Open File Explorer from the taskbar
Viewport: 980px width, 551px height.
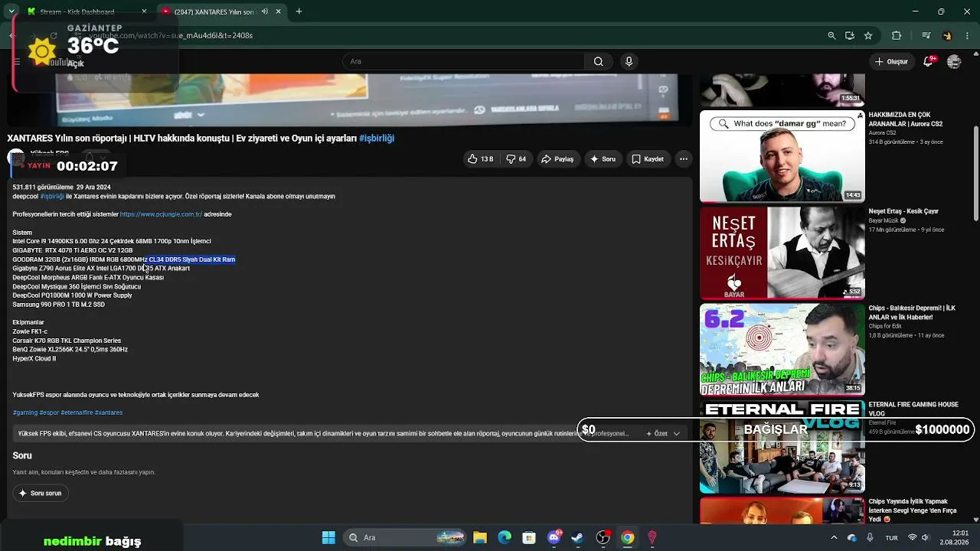click(x=480, y=537)
